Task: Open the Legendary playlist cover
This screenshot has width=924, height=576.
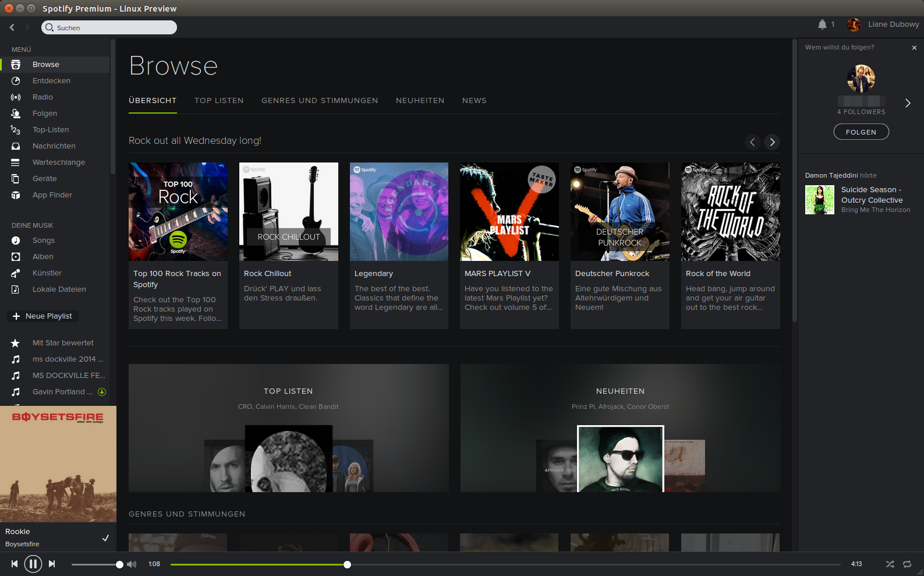Action: 399,211
